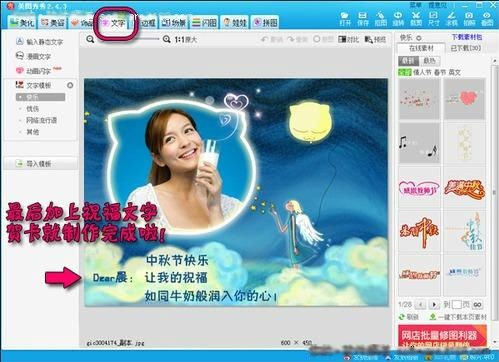Switch to the 已下载 tab

(x=466, y=48)
